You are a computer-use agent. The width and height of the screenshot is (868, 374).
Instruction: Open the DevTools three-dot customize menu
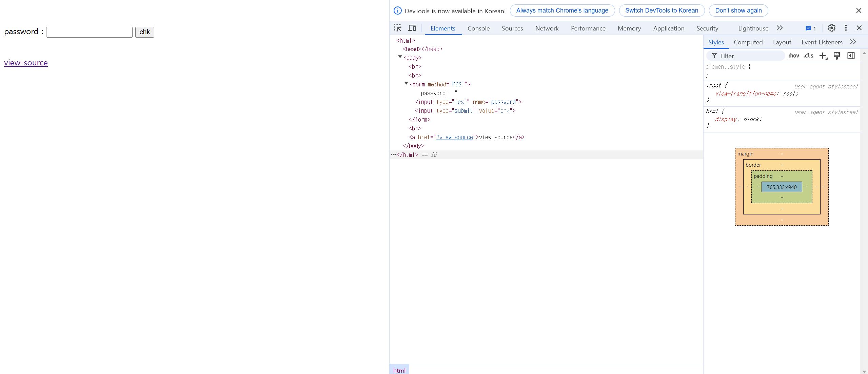click(x=846, y=28)
